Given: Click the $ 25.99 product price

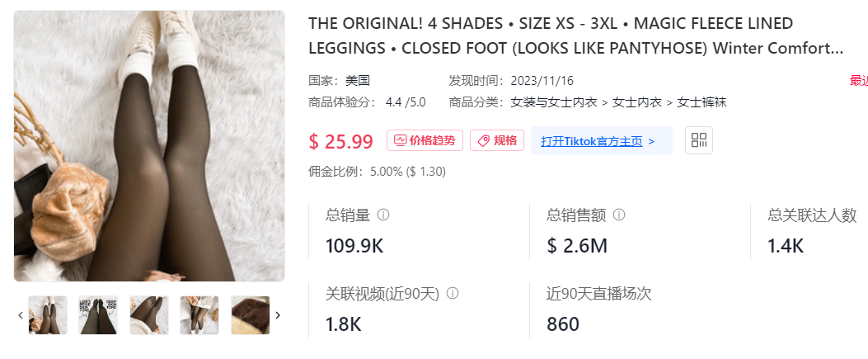Looking at the screenshot, I should (341, 141).
